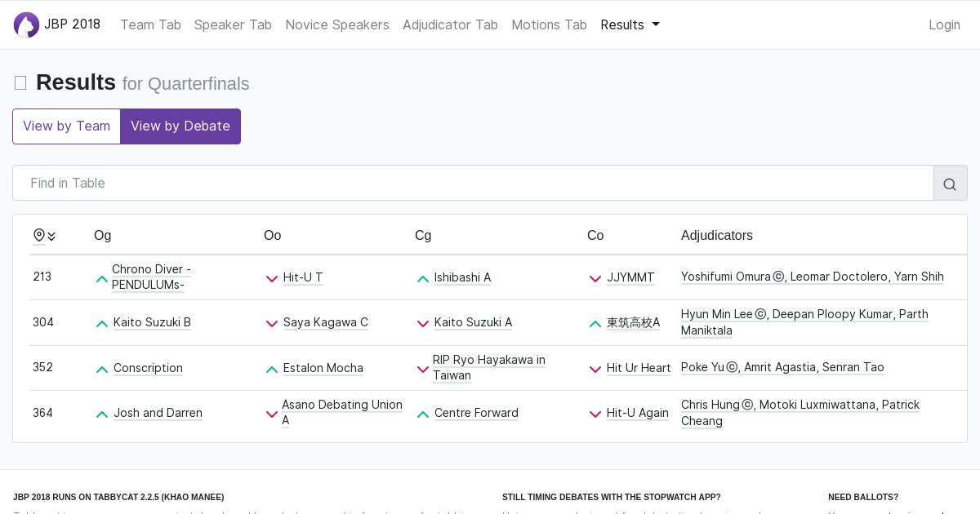Click red down arrow beside Hit-U T
Viewport: 980px width, 514px height.
(272, 278)
